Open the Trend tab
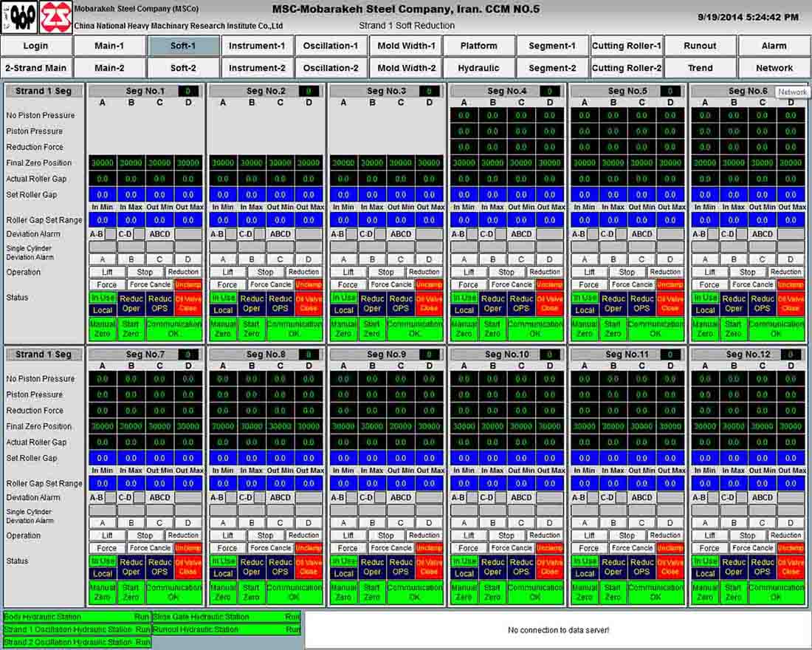The height and width of the screenshot is (650, 812). (x=700, y=68)
